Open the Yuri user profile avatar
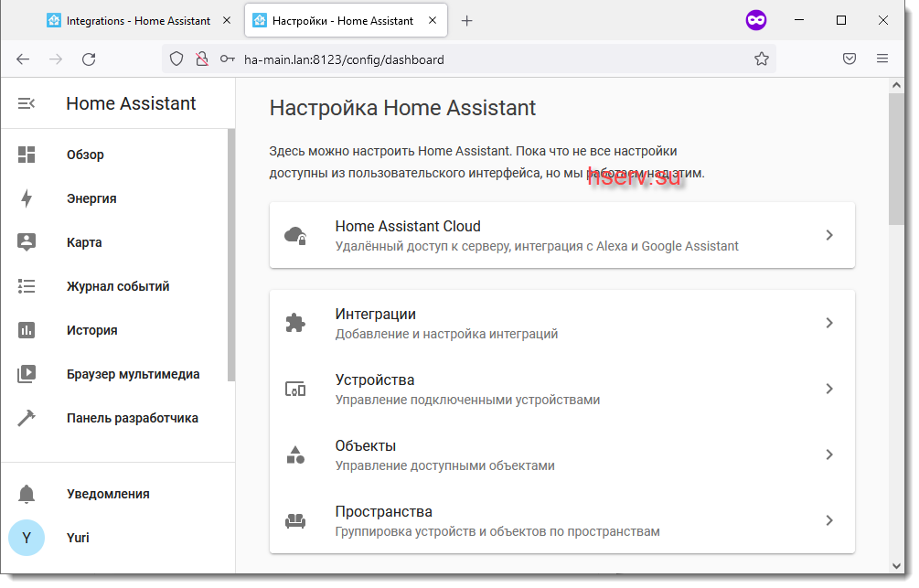This screenshot has height=588, width=919. [27, 538]
